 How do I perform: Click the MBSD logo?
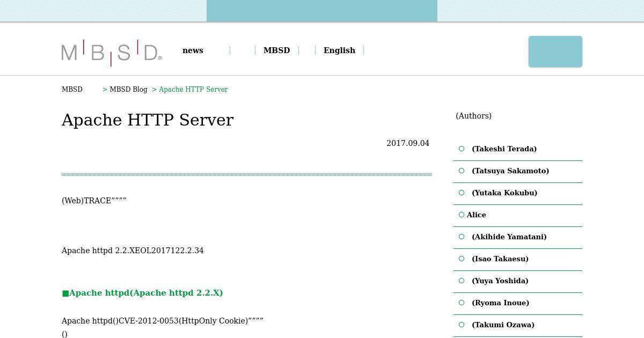pos(112,53)
